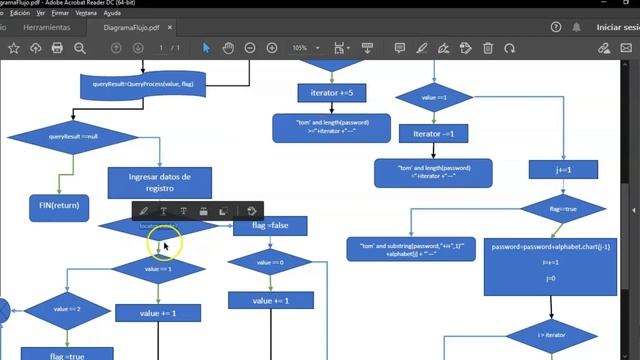Click the 'queryResult ==null' diamond
The width and height of the screenshot is (640, 360).
pyautogui.click(x=73, y=137)
